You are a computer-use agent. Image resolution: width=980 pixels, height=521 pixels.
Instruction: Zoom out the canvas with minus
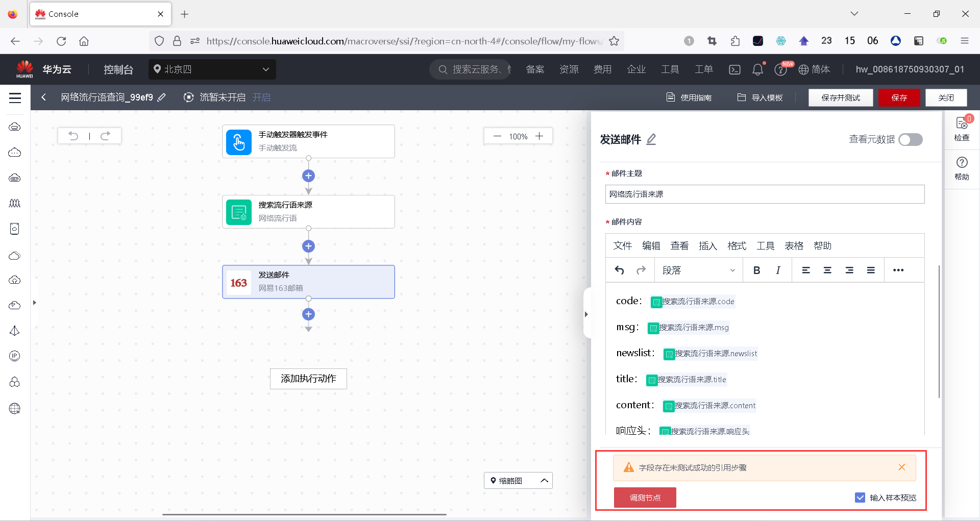[497, 136]
